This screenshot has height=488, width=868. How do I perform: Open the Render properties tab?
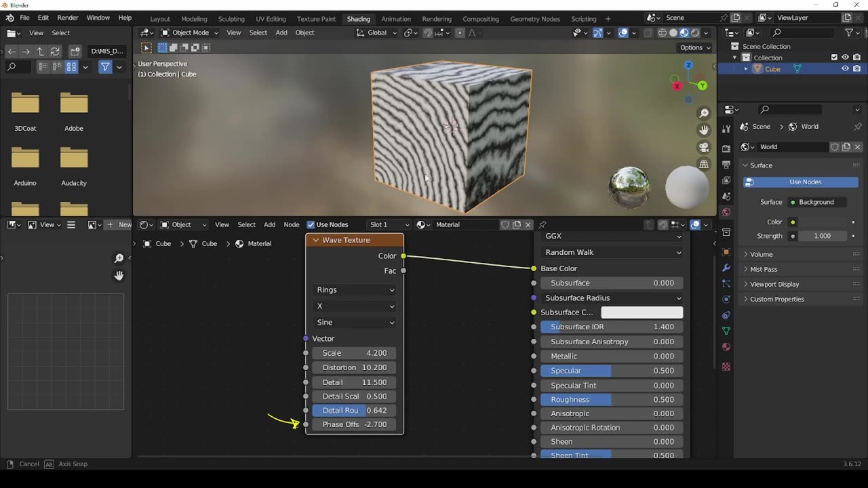tap(726, 148)
